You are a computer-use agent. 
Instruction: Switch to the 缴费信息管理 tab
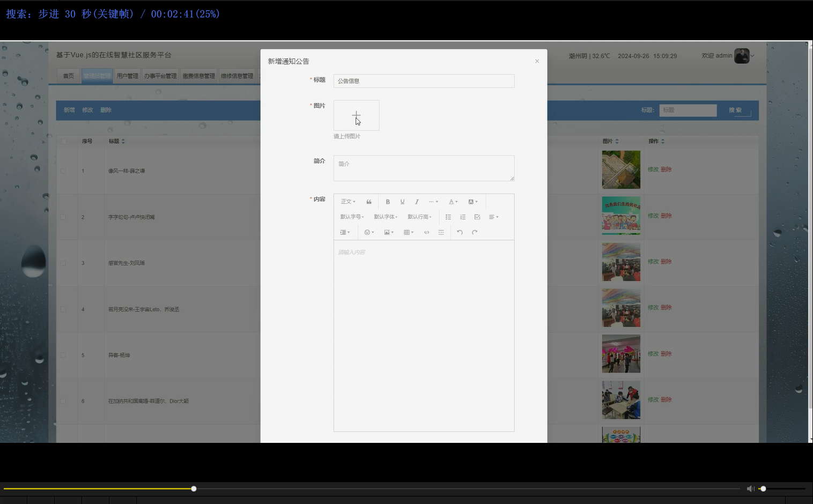[x=198, y=76]
